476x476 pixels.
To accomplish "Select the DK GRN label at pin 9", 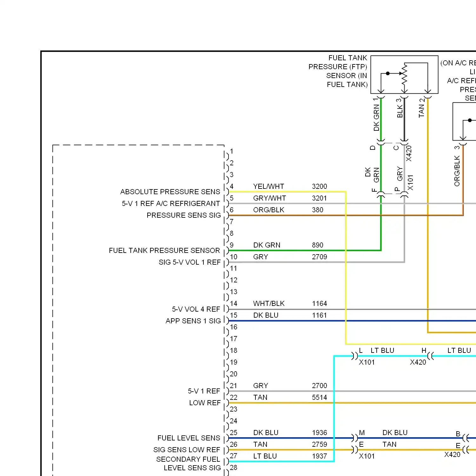I will coord(267,245).
